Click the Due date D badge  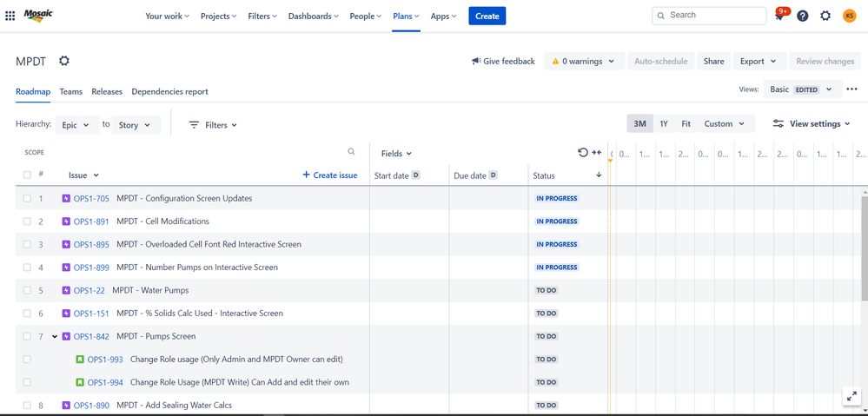pyautogui.click(x=493, y=175)
